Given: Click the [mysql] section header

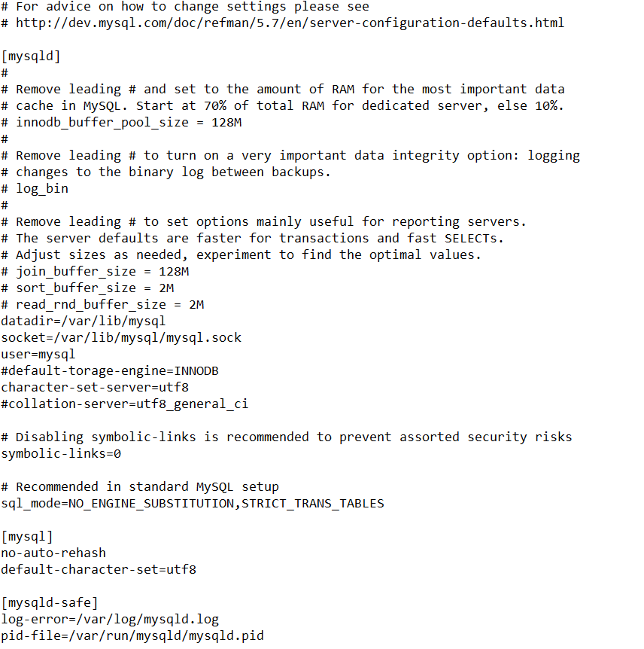Looking at the screenshot, I should click(27, 536).
